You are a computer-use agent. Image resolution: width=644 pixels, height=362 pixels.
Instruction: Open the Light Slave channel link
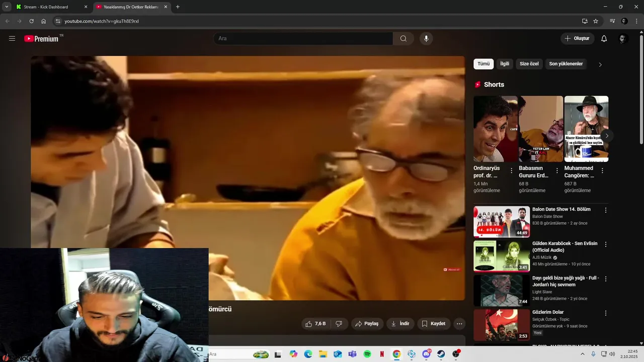click(542, 292)
